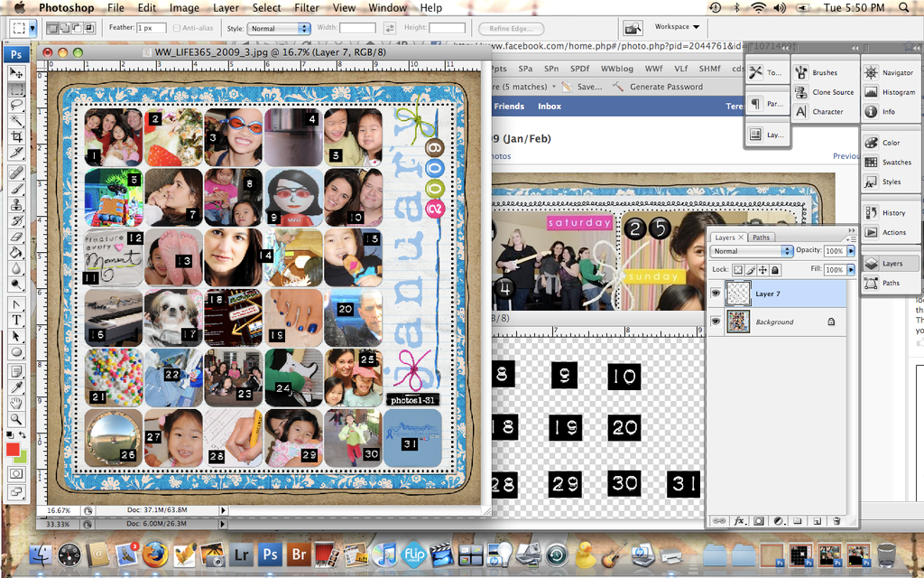Select the Pen tool
Image resolution: width=924 pixels, height=578 pixels.
pyautogui.click(x=16, y=304)
